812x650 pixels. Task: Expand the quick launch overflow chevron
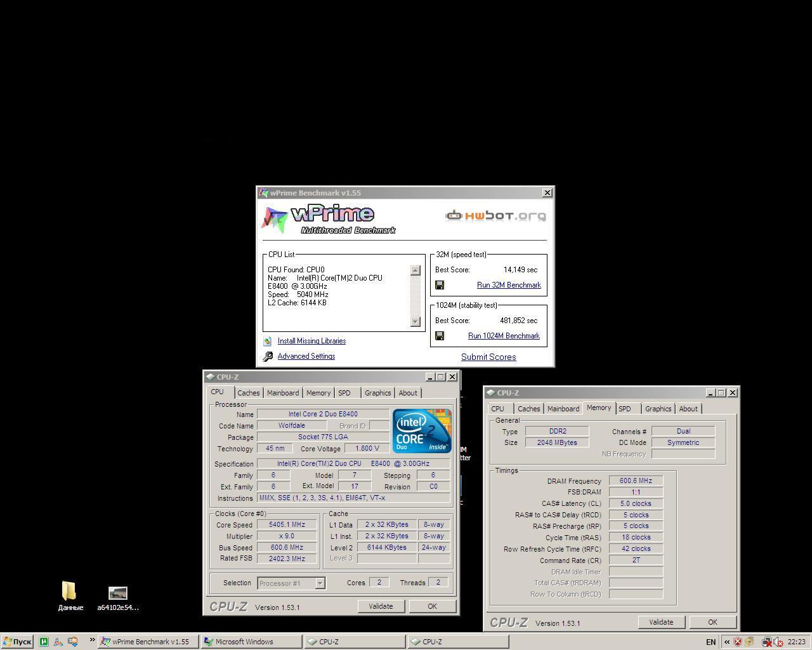(x=91, y=640)
